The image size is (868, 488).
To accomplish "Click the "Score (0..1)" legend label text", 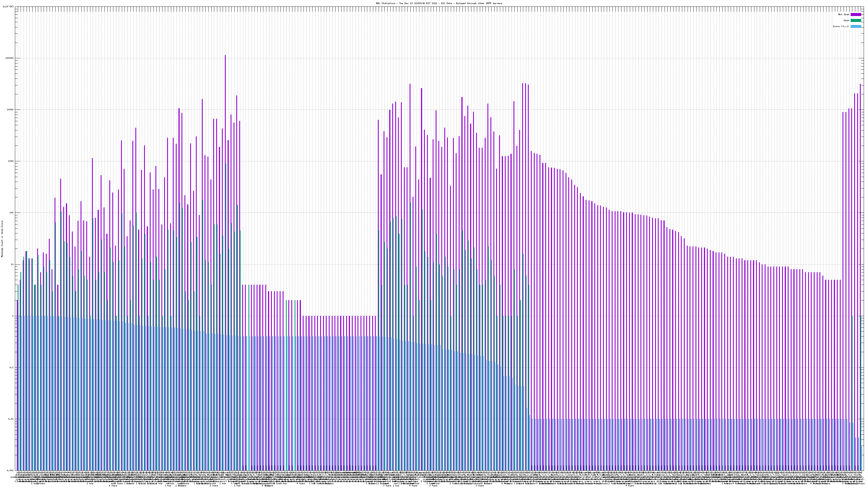I will pos(841,26).
